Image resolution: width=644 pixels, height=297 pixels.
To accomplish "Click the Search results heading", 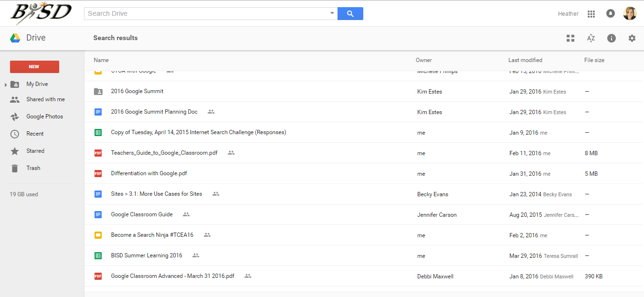I will point(116,38).
